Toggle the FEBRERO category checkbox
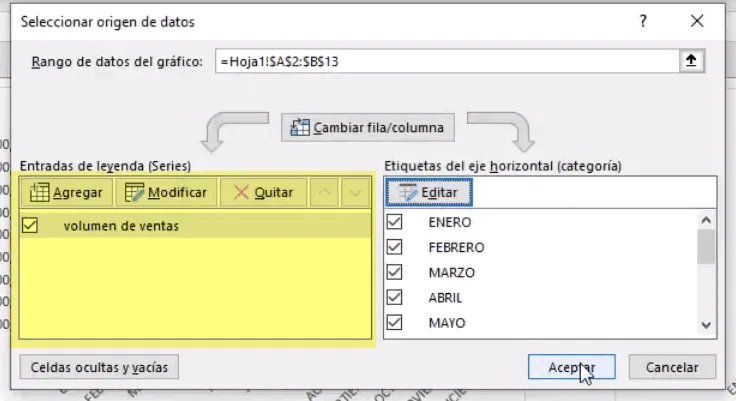 [394, 247]
